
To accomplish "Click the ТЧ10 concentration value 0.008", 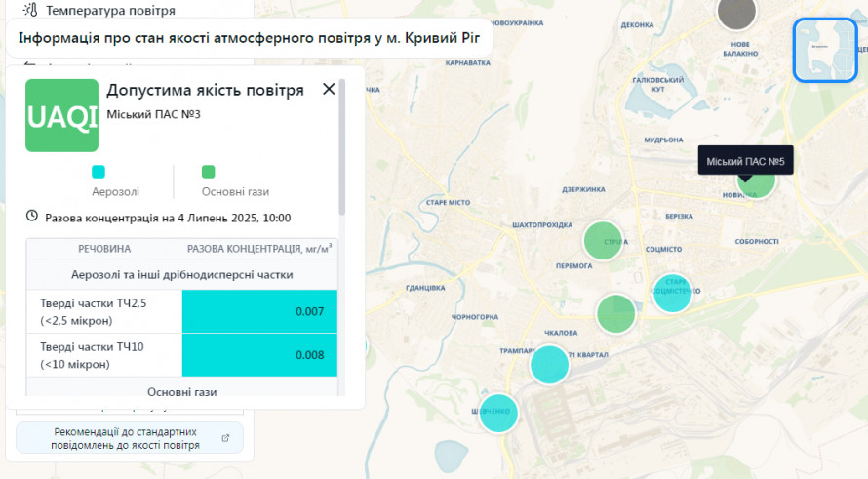I will 259,355.
